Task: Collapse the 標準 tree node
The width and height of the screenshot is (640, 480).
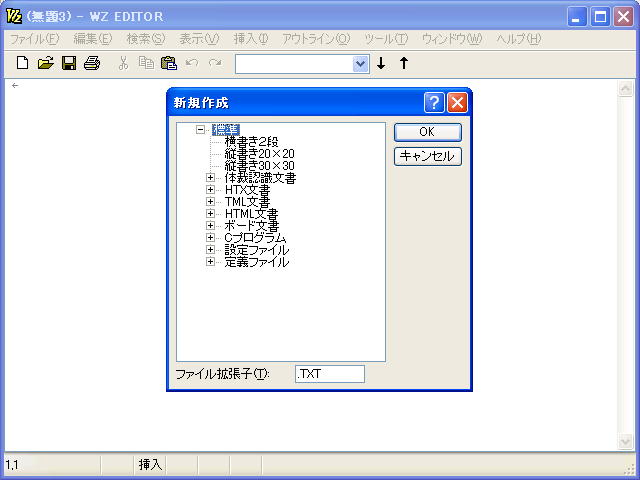Action: point(200,130)
